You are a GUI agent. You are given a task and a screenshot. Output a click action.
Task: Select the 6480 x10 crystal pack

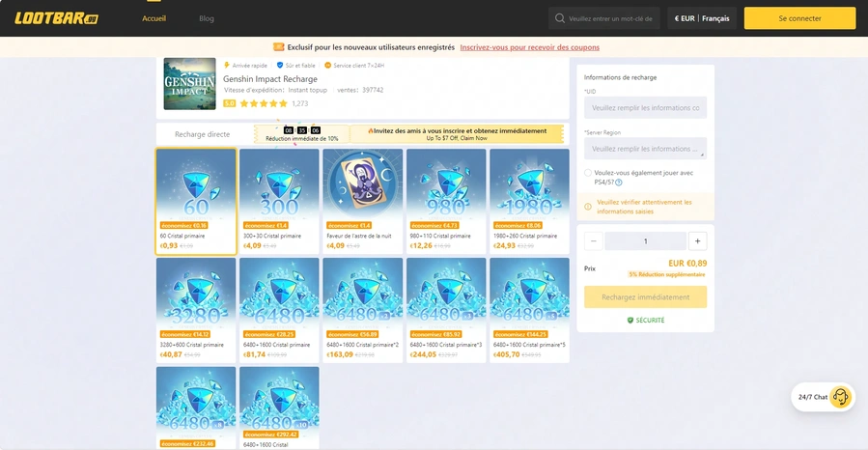pos(279,408)
